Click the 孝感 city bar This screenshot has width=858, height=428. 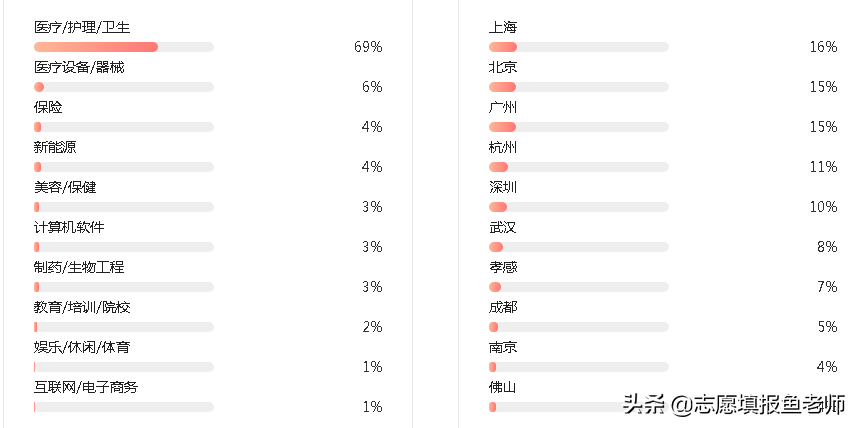(578, 287)
